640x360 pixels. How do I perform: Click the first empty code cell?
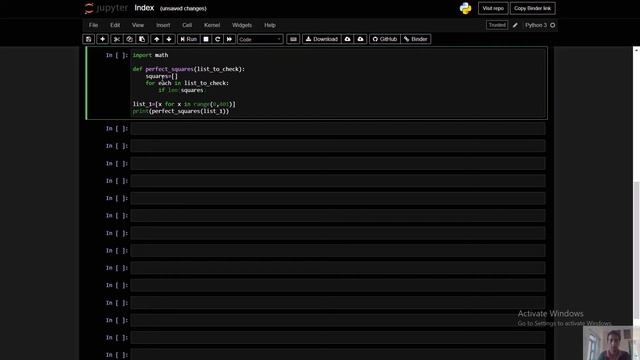tap(338, 129)
